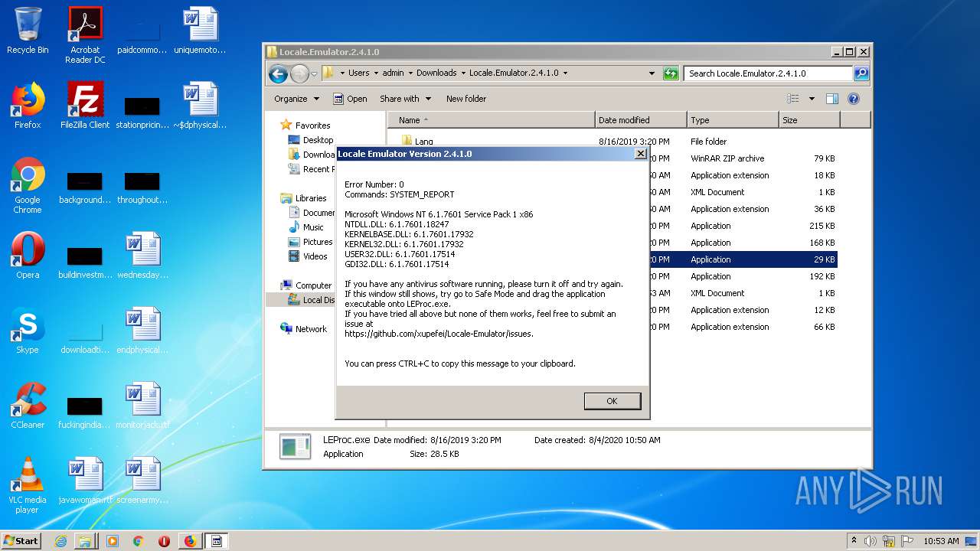Open VLC media player desktop shortcut

[28, 485]
